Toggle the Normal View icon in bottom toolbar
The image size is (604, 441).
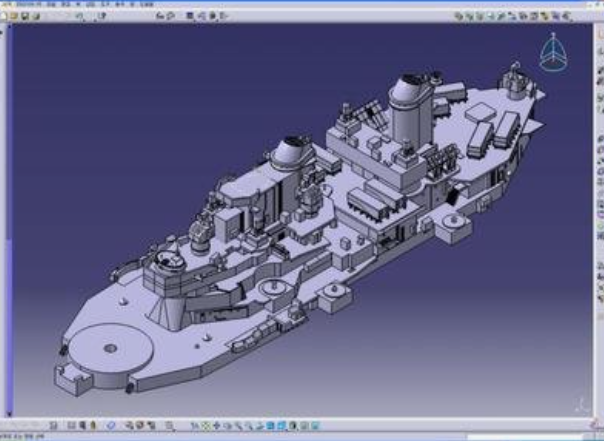tap(258, 424)
